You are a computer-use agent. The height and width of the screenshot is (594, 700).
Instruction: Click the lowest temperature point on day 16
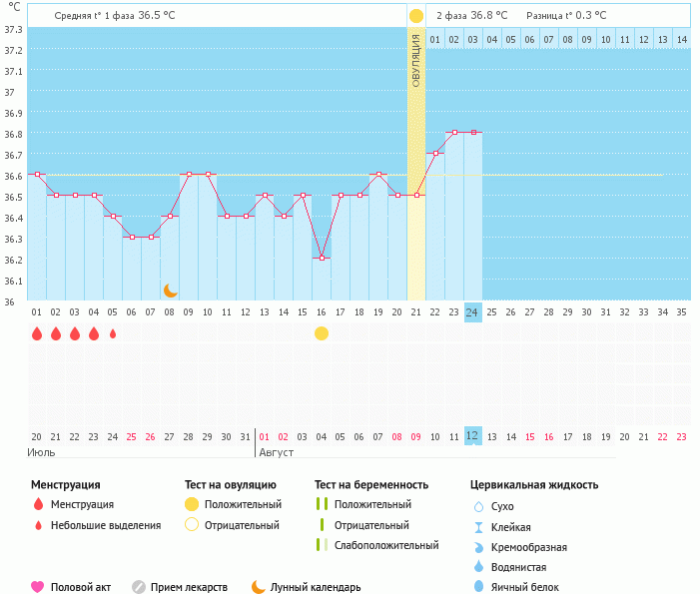(322, 258)
